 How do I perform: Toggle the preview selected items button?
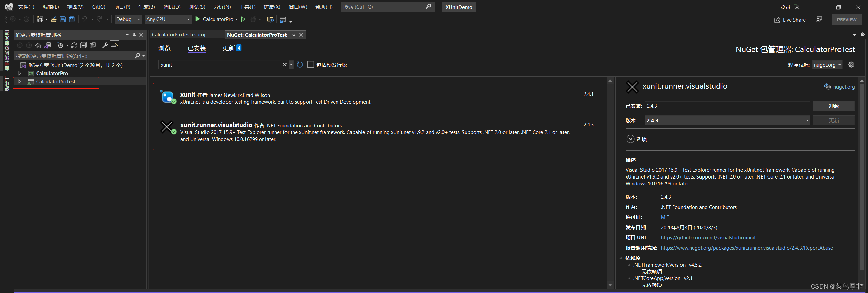click(x=115, y=45)
